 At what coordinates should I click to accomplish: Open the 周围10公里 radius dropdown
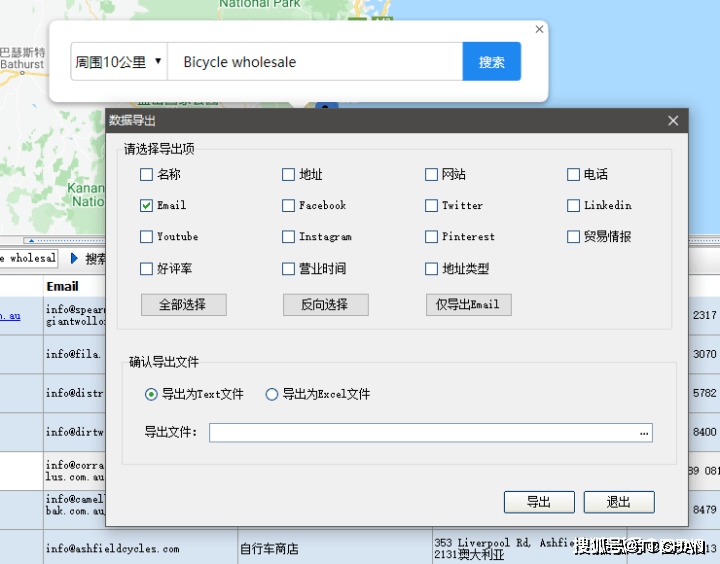click(x=119, y=62)
